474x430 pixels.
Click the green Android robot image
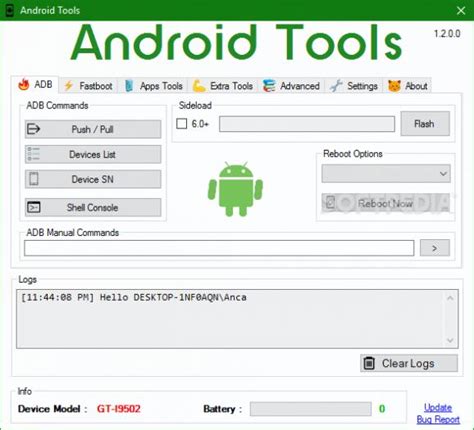tap(235, 189)
